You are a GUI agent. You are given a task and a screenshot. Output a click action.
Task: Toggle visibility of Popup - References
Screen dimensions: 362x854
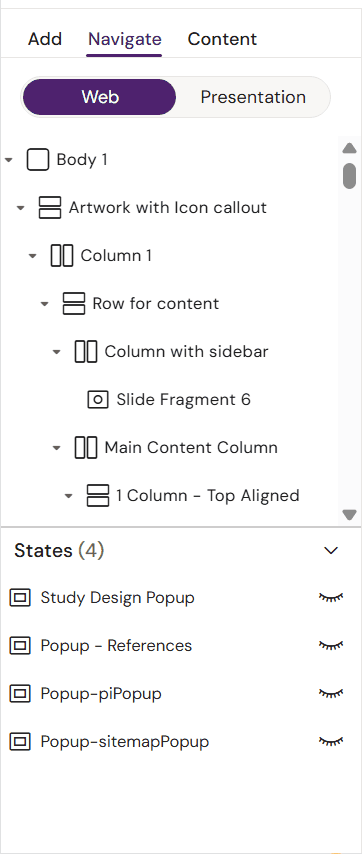click(331, 646)
